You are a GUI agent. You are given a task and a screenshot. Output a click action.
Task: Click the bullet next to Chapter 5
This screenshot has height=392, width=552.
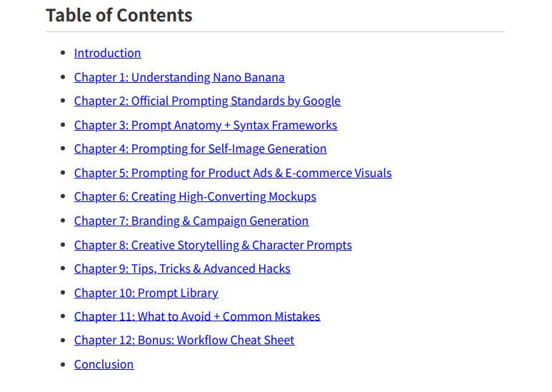click(63, 173)
